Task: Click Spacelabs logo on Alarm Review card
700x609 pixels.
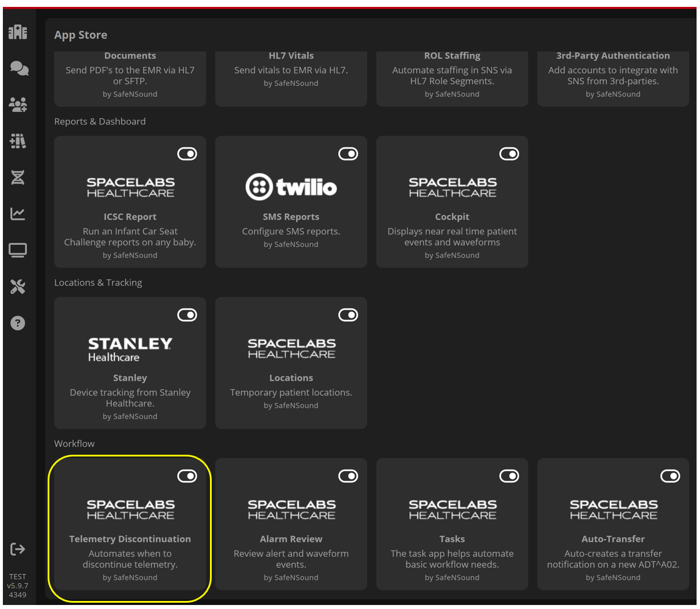Action: (291, 510)
